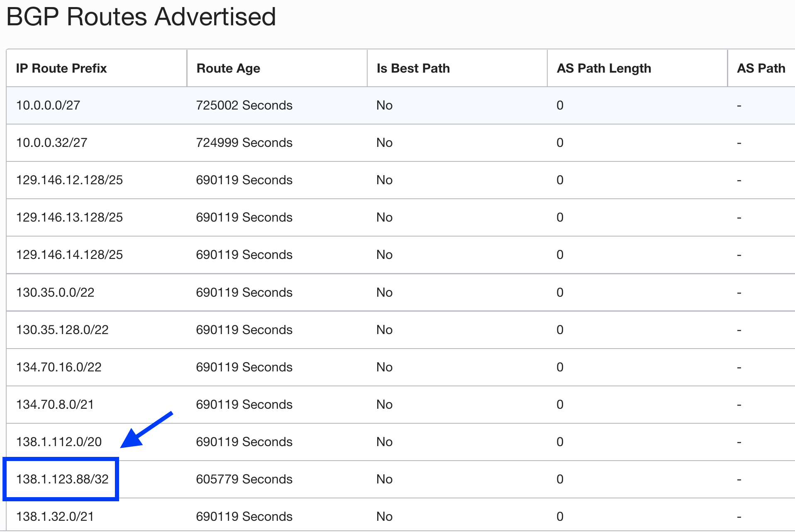
Task: Click the AS Path column header
Action: pyautogui.click(x=761, y=68)
